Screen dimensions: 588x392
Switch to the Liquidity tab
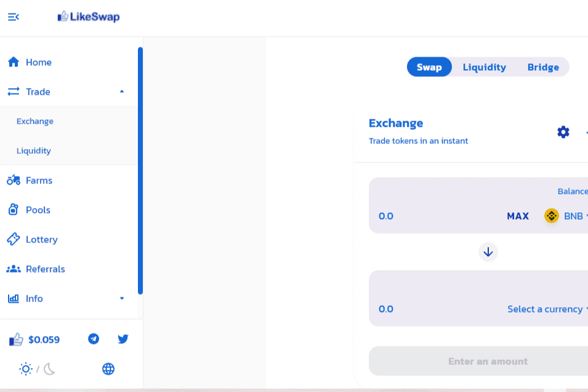tap(484, 67)
